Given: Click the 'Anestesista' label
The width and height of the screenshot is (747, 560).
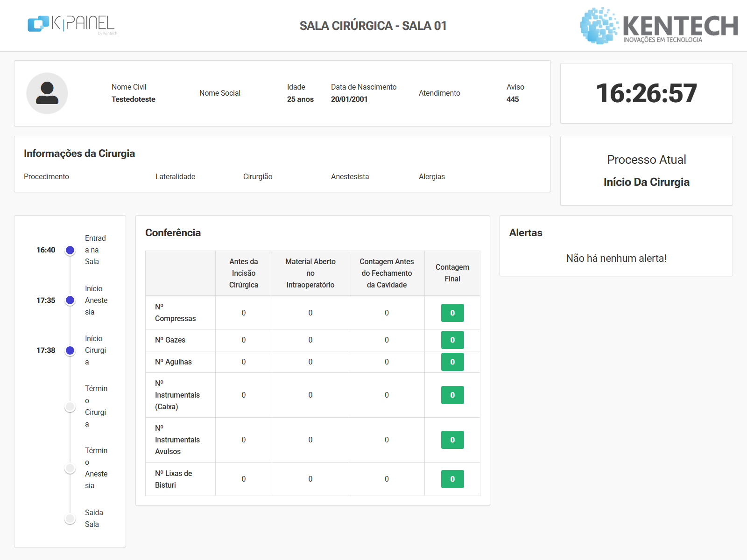Looking at the screenshot, I should [350, 176].
